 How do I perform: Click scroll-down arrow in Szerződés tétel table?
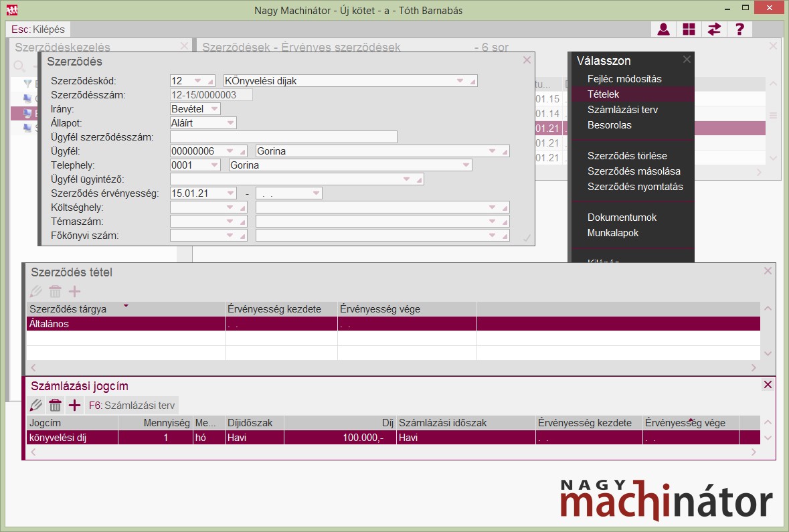tap(768, 353)
